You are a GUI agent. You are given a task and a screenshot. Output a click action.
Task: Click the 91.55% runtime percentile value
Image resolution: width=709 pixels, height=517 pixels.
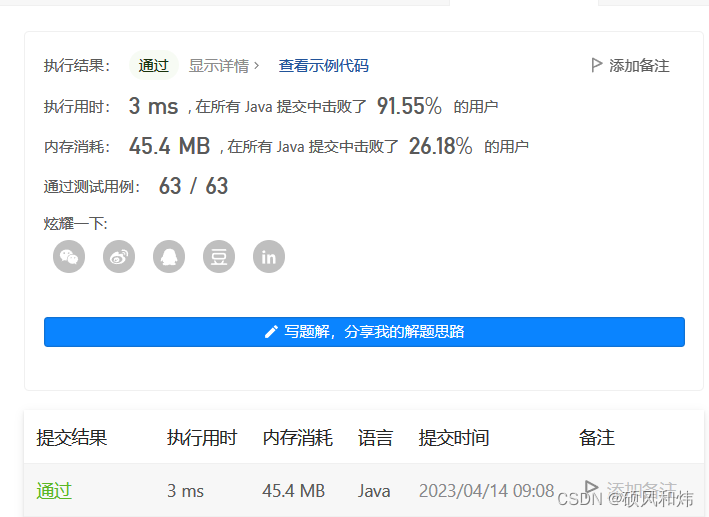pos(409,106)
